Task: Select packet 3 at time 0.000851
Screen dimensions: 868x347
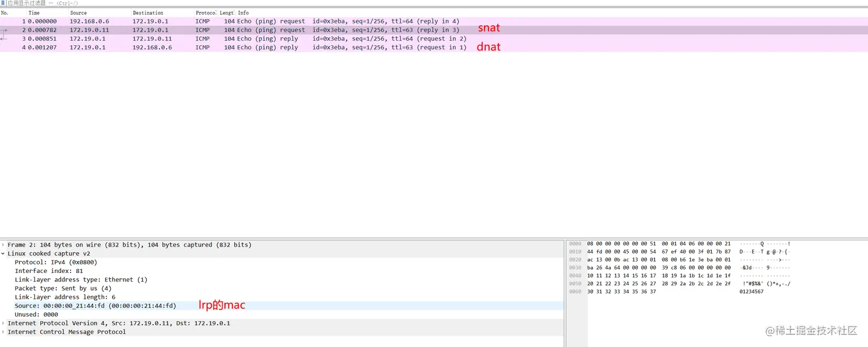Action: 433,38
